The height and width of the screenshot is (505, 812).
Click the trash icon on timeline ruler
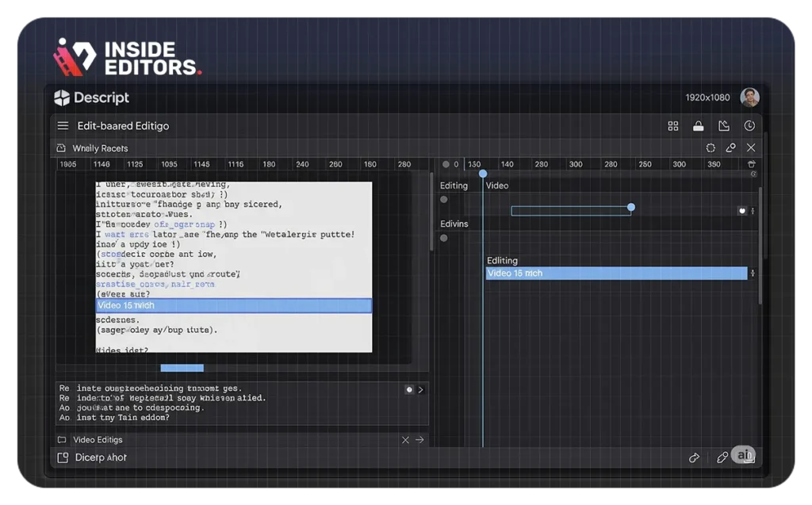click(x=752, y=164)
